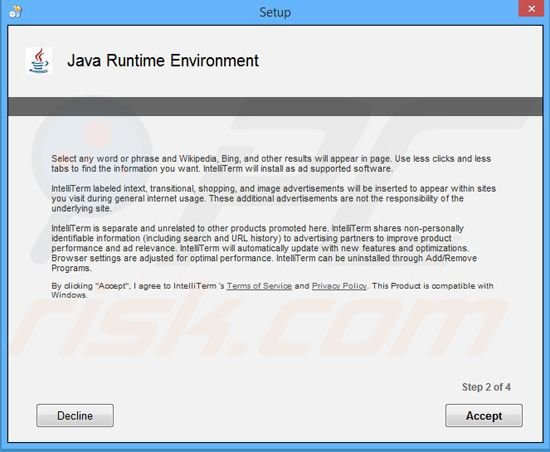Click the "Setup" title bar caption
The height and width of the screenshot is (452, 550).
(275, 12)
